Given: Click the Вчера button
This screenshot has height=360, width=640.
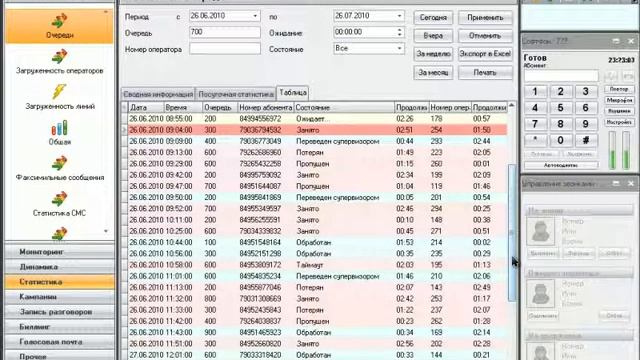Looking at the screenshot, I should (x=433, y=36).
